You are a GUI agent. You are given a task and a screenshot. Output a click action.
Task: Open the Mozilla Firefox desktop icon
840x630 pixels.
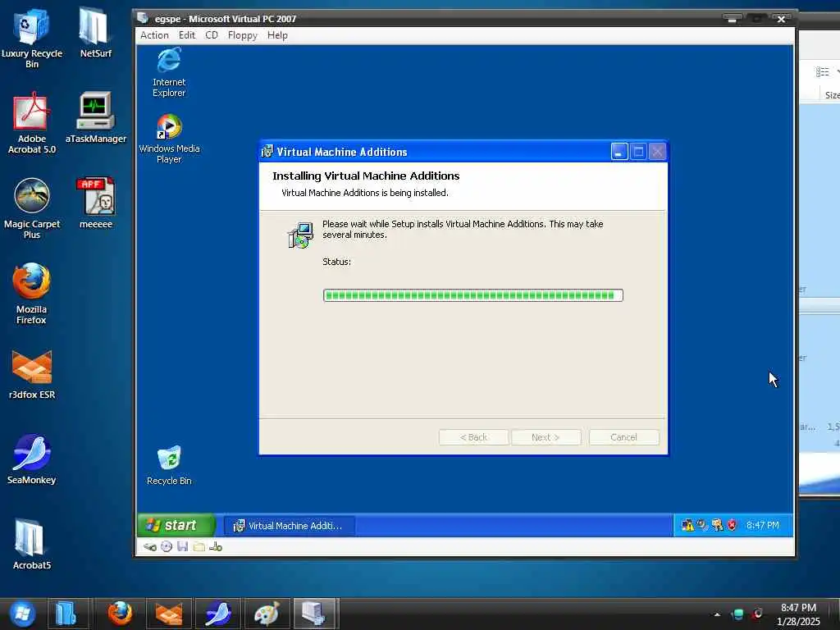pos(31,293)
